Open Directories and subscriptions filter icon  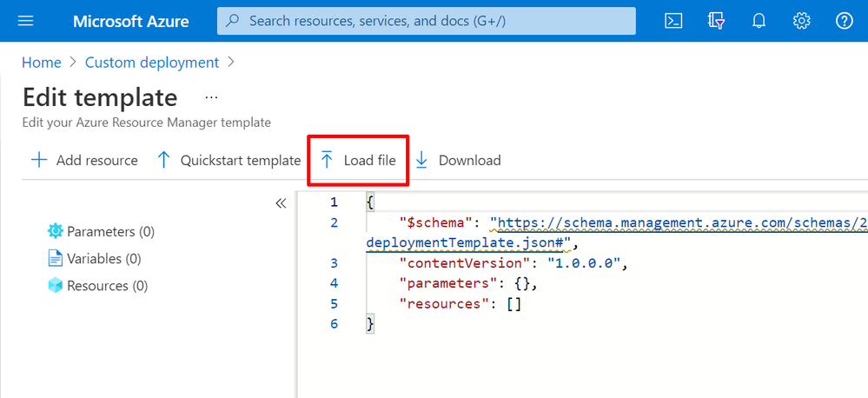coord(716,21)
